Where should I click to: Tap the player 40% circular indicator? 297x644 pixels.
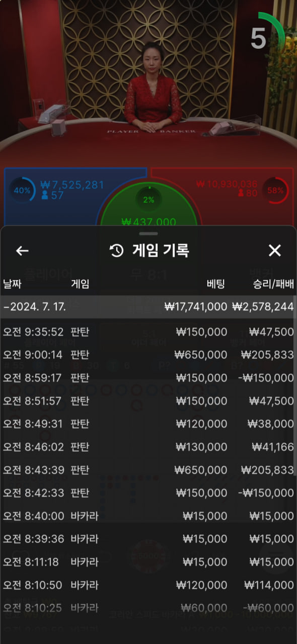22,191
